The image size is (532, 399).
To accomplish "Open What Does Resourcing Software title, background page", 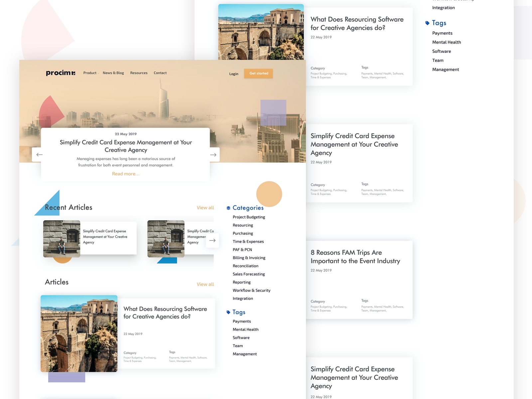I will (357, 24).
